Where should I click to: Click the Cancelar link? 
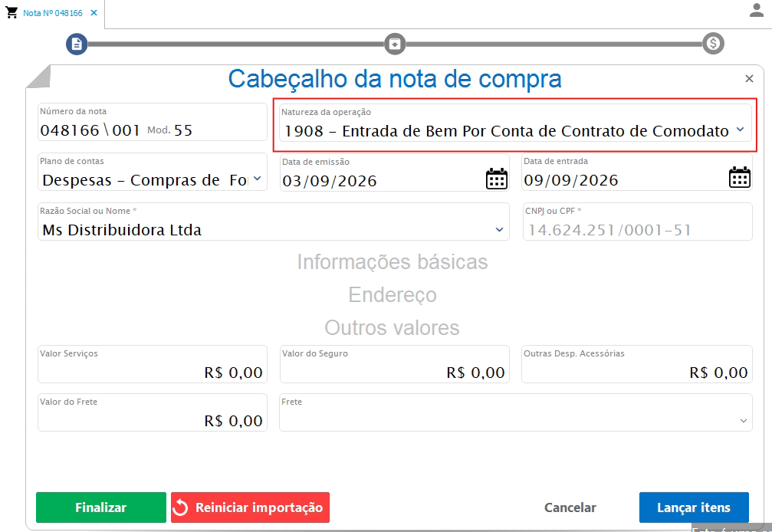point(570,507)
